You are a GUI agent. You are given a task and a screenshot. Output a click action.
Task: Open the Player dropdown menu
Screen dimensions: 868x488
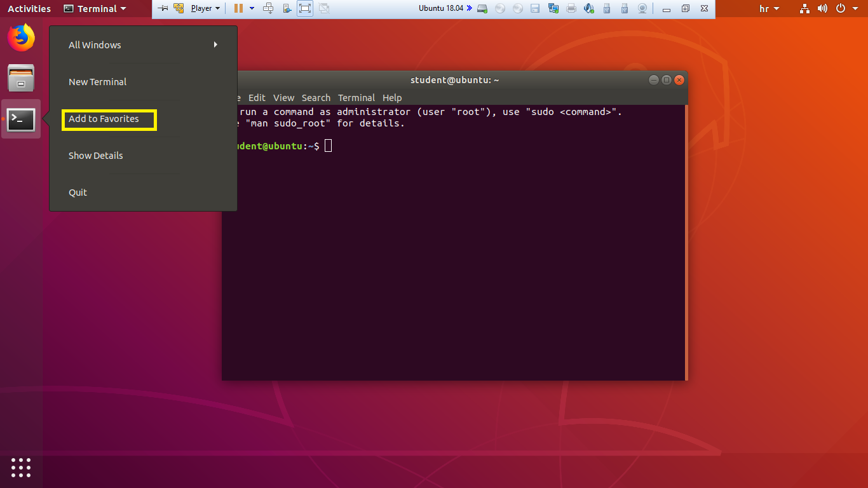tap(205, 8)
